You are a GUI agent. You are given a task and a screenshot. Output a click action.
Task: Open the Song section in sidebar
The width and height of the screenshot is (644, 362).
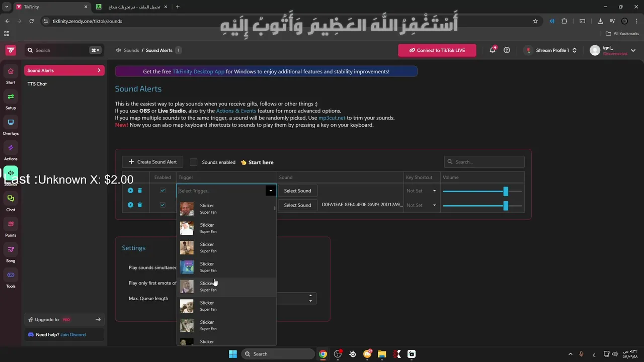coord(11,254)
